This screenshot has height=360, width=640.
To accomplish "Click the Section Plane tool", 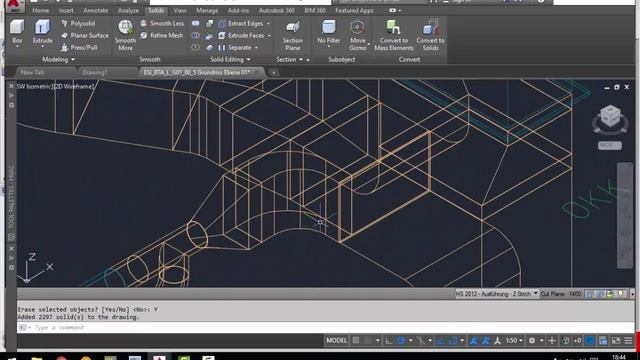I will coord(293,36).
